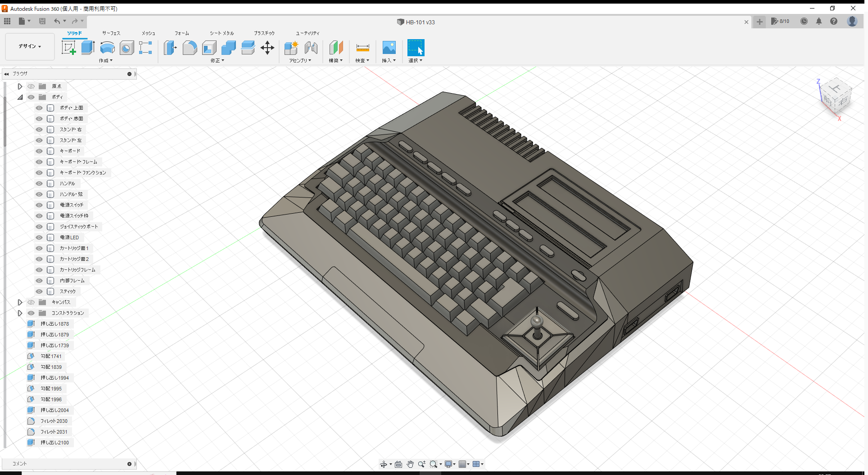Open the 修正 menu in the toolbar
Screen dimensions: 868x475
tap(217, 60)
